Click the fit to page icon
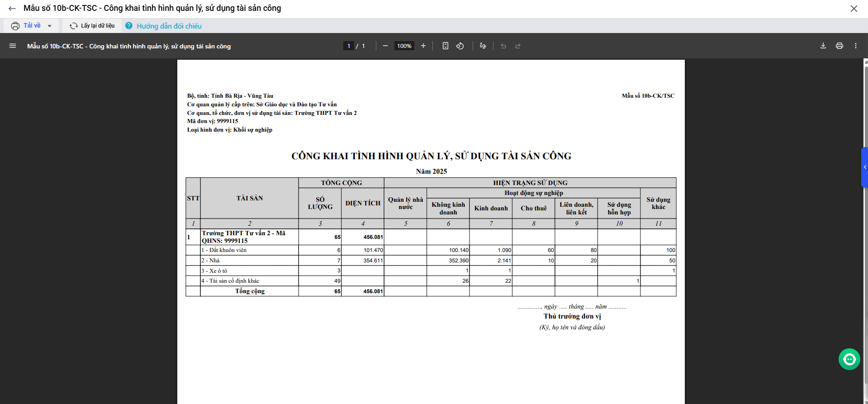 coord(446,46)
